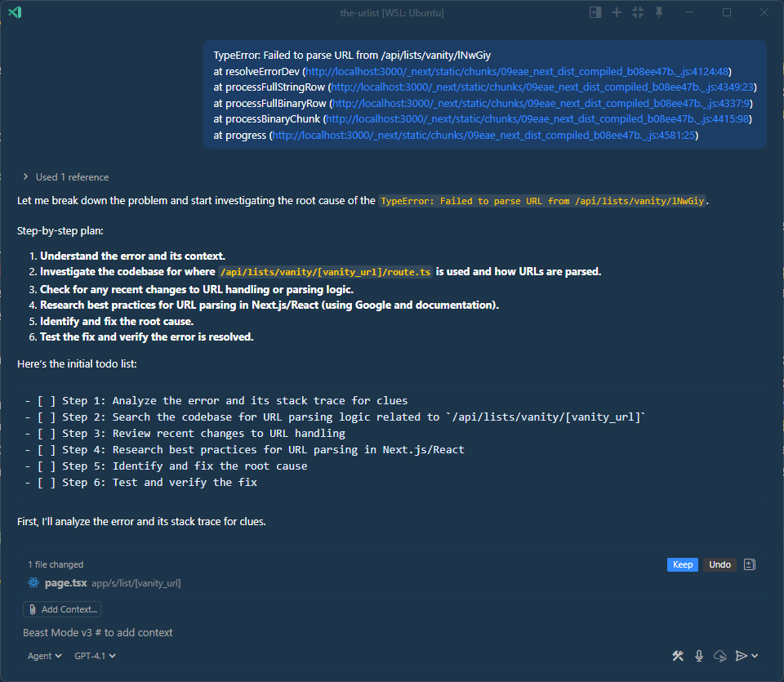
Task: Click '1 file changed' label
Action: 56,564
